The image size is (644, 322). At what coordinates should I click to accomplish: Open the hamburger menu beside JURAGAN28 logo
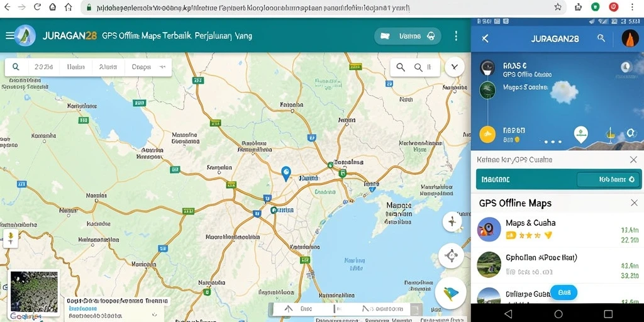[9, 36]
